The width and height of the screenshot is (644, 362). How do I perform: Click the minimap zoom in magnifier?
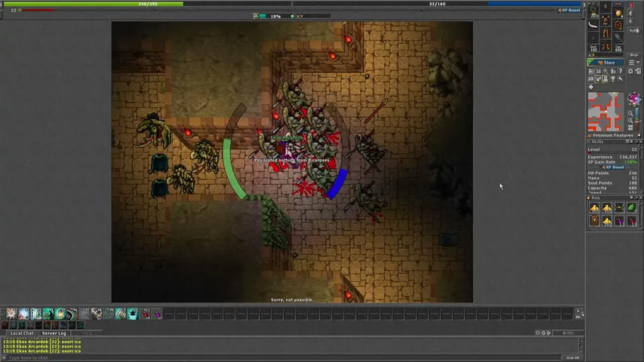tap(630, 121)
